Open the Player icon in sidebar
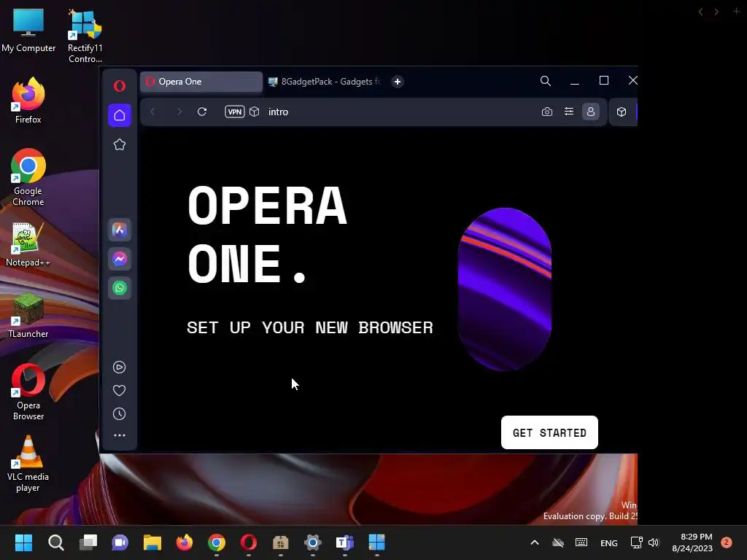 coord(119,367)
